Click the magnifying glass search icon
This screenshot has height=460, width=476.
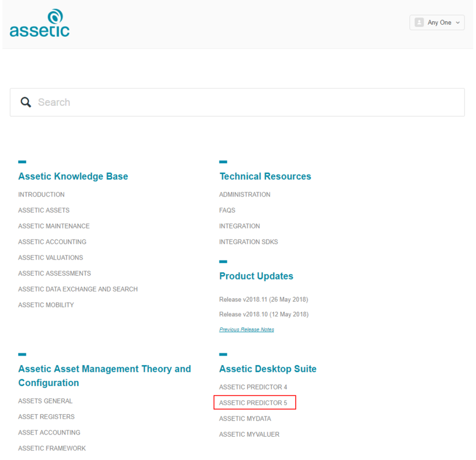[x=26, y=102]
